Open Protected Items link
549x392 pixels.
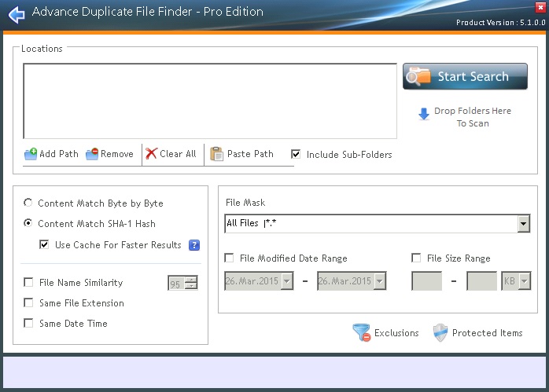click(x=488, y=333)
